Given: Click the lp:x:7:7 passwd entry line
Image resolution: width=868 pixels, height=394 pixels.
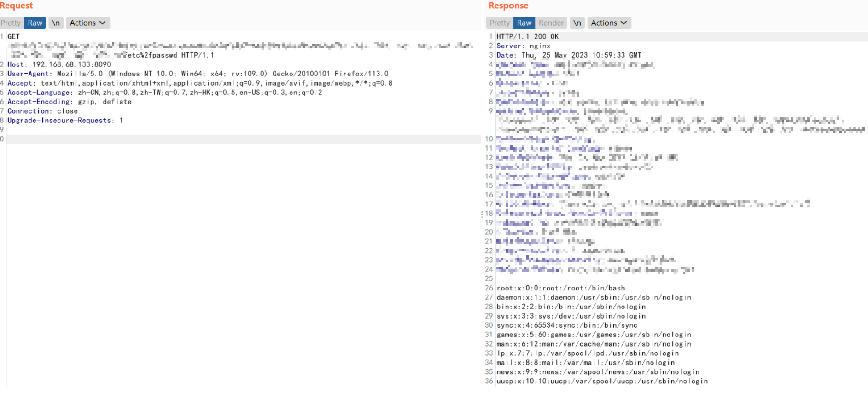Looking at the screenshot, I should click(x=588, y=353).
